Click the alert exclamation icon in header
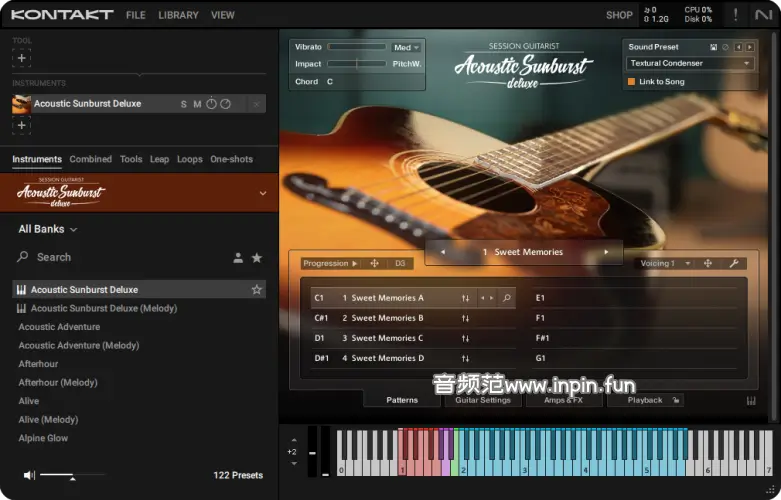The image size is (781, 500). point(736,15)
